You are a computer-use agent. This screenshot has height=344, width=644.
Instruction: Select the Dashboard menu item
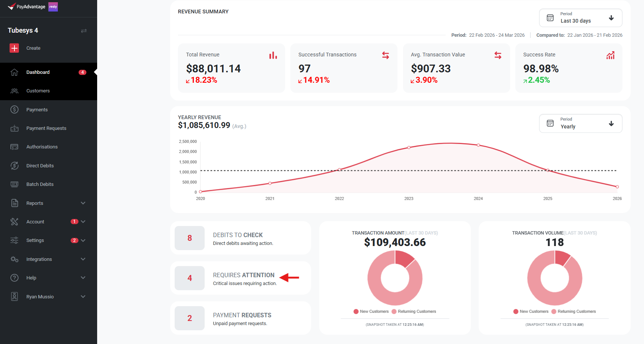[x=38, y=72]
